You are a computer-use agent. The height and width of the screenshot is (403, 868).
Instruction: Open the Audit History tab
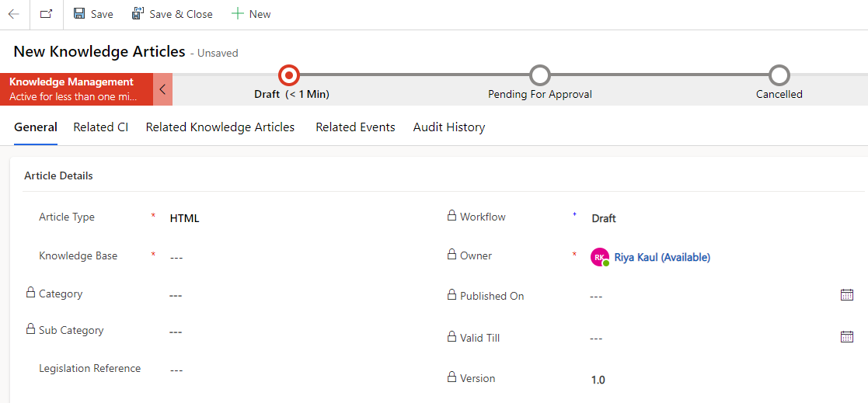pyautogui.click(x=449, y=127)
